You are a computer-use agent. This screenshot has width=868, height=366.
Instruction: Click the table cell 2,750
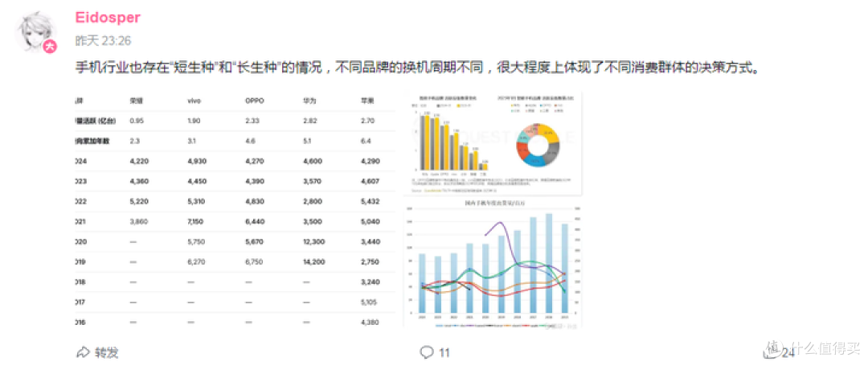(371, 262)
